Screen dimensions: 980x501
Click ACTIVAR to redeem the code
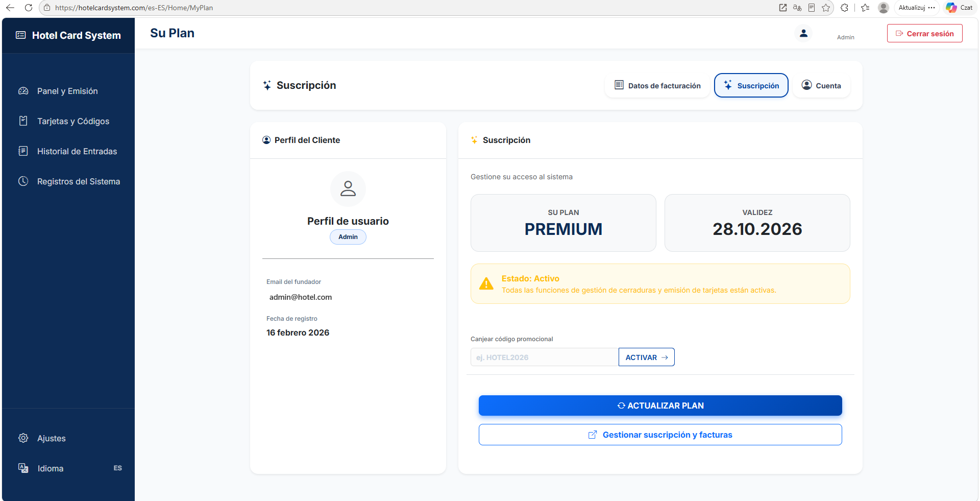coord(647,357)
